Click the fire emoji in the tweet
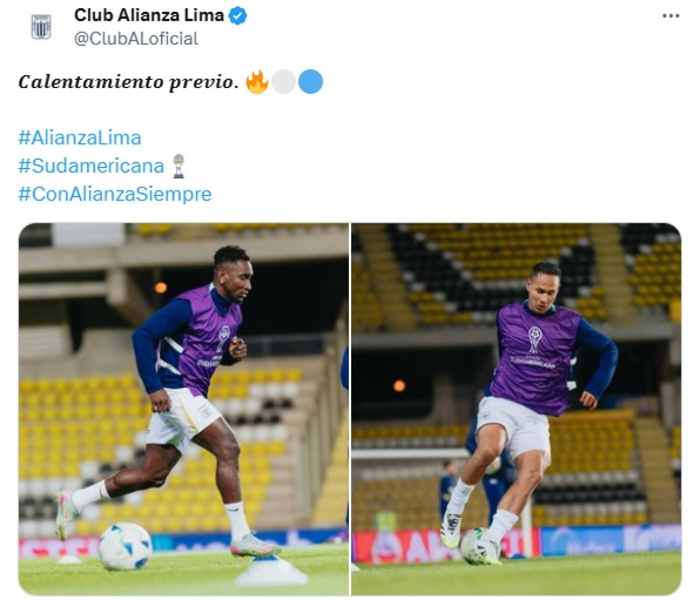This screenshot has width=700, height=600. [x=257, y=82]
